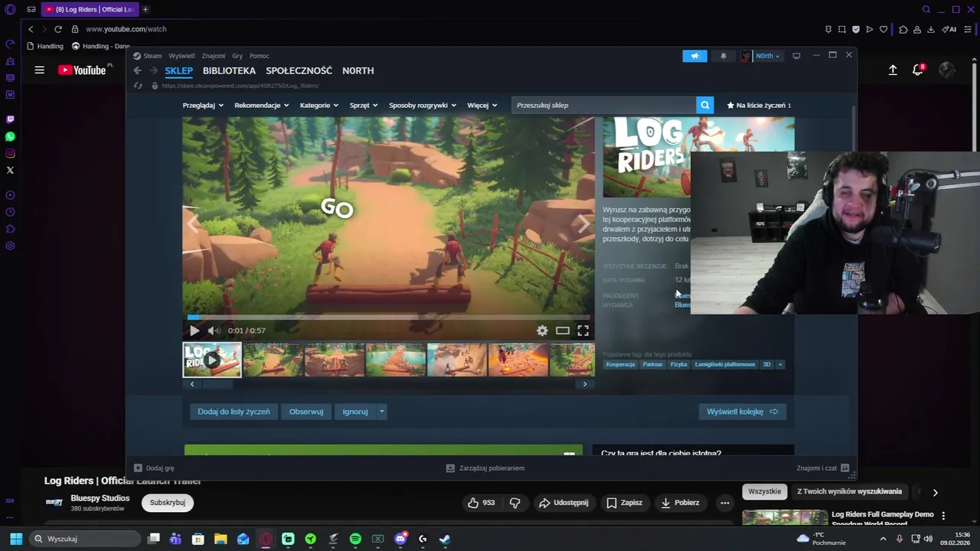Reload page in Opera browser
Image resolution: width=980 pixels, height=551 pixels.
58,29
